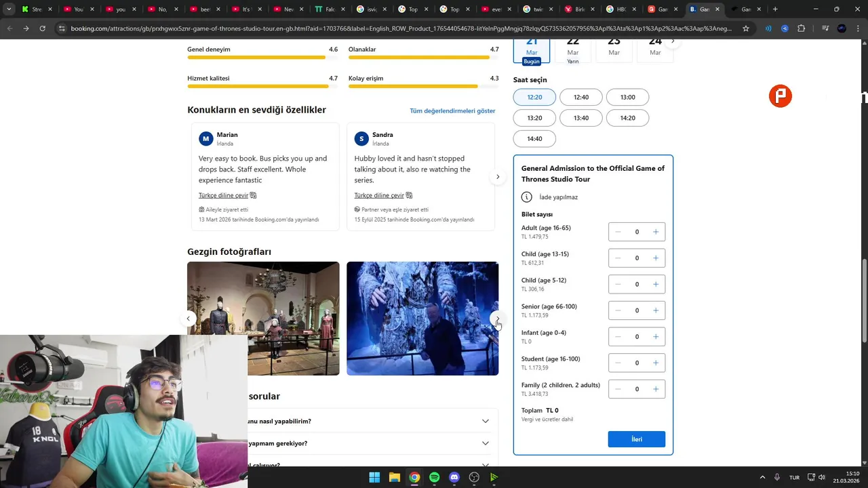The width and height of the screenshot is (868, 488).
Task: Open OBS Studio from taskbar
Action: tap(474, 477)
